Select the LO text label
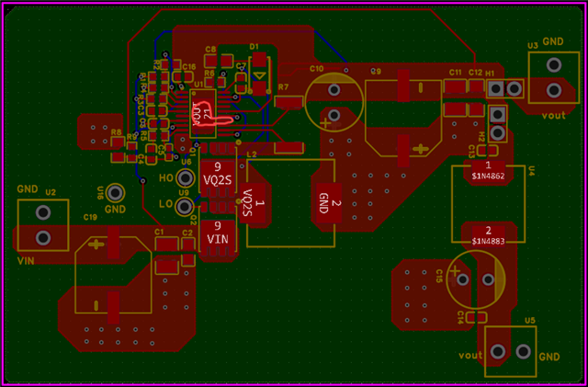The height and width of the screenshot is (387, 588). click(165, 204)
